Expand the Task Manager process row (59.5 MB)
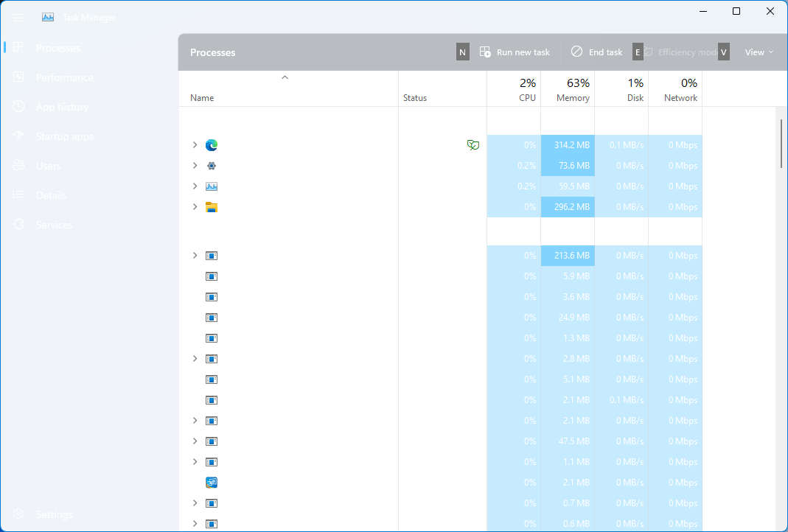This screenshot has height=532, width=788. [x=195, y=186]
